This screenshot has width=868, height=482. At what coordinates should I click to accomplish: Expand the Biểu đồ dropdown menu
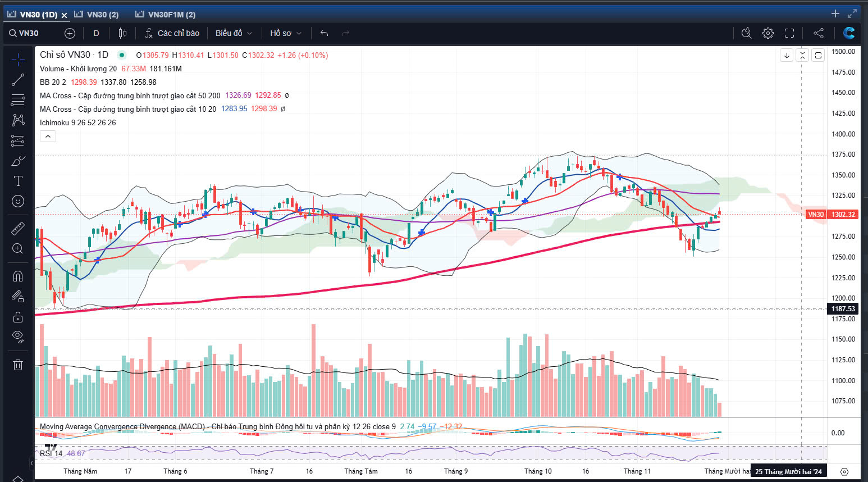tap(234, 33)
